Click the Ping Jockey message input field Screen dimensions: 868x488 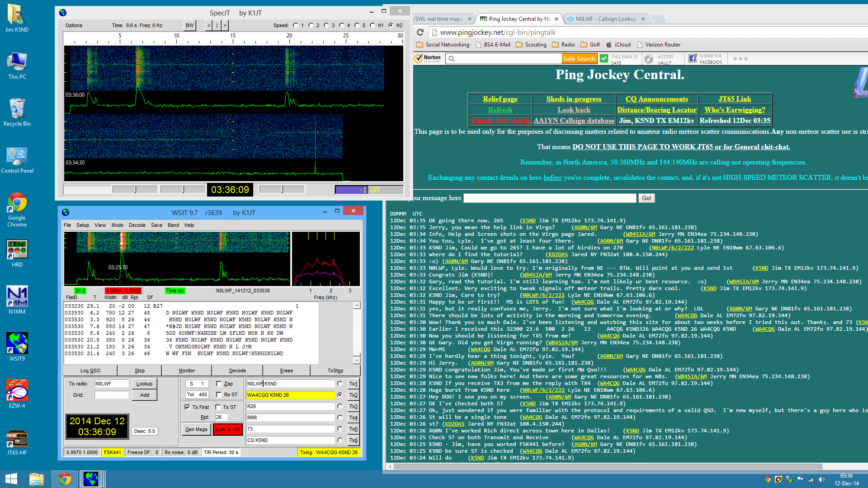click(550, 198)
